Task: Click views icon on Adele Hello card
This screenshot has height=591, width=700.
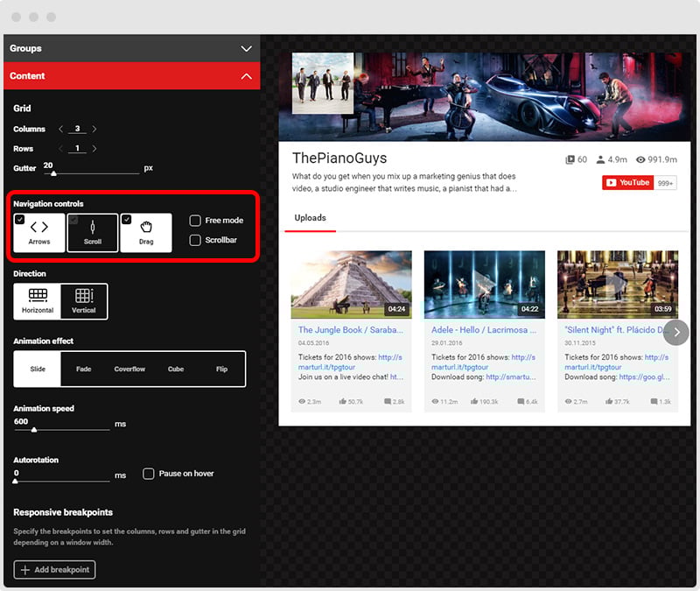Action: coord(435,402)
